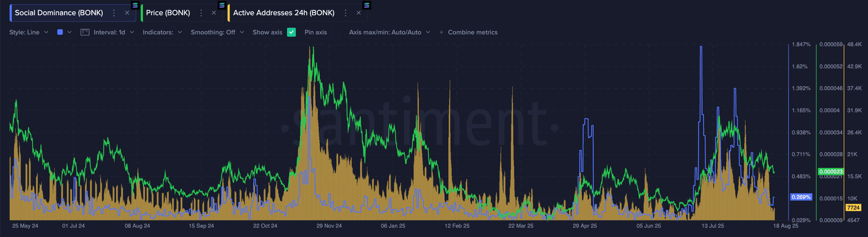The width and height of the screenshot is (868, 237).
Task: Open the three-dot menu for Price (BONK)
Action: point(201,12)
